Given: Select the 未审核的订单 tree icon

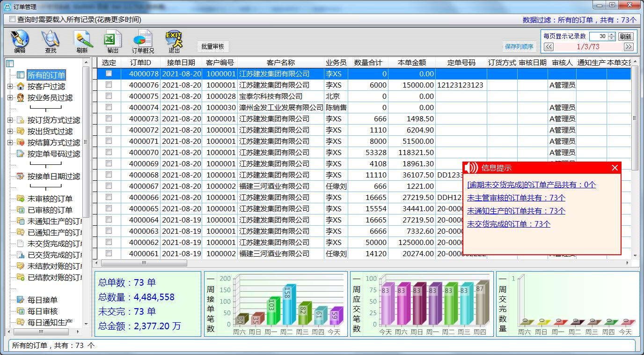Looking at the screenshot, I should tap(20, 199).
